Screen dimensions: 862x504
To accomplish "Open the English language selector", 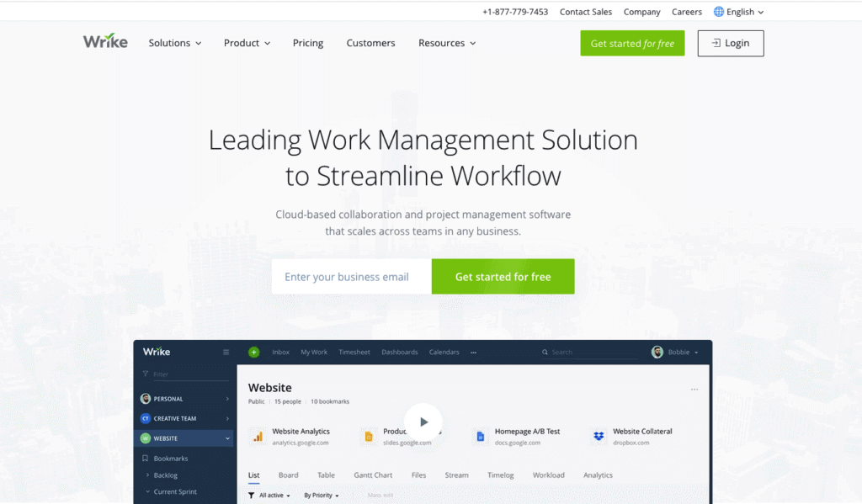I will point(739,12).
